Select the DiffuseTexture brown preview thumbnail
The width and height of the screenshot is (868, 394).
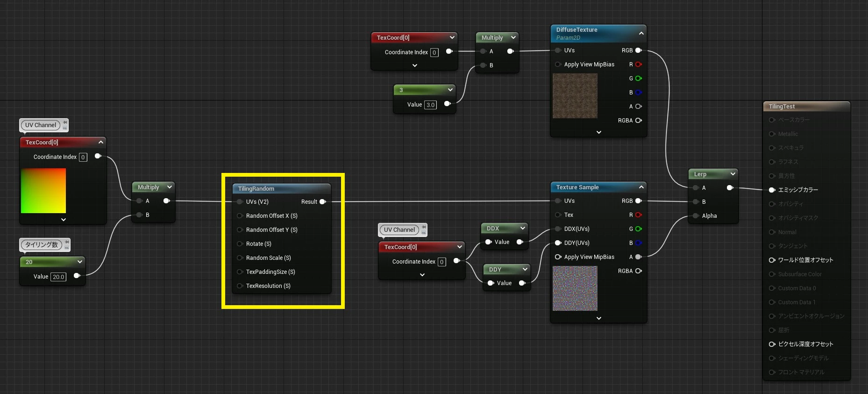click(575, 96)
